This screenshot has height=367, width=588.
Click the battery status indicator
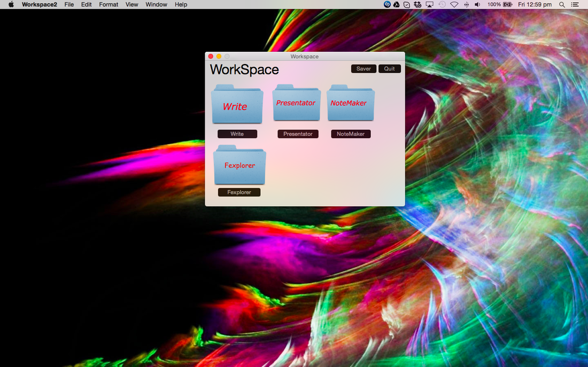coord(500,4)
